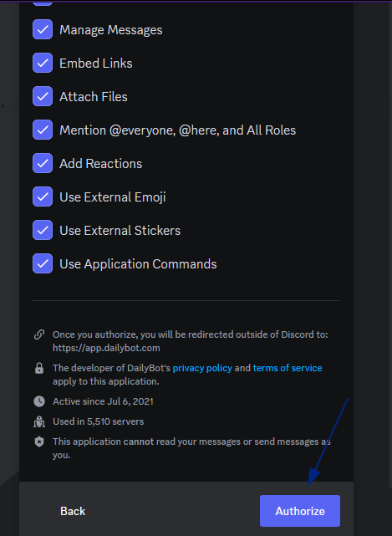Open the privacy policy link
Screen dimensions: 392x536
(202, 368)
